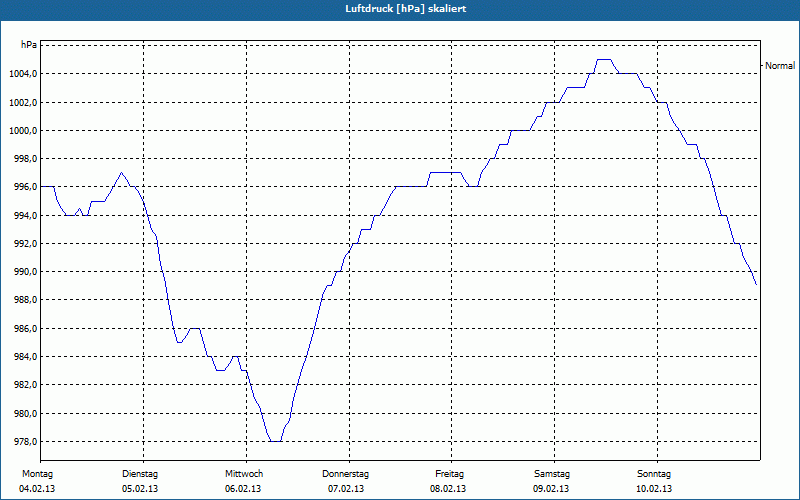Select the 'Mittwoch' day label
The width and height of the screenshot is (800, 500).
point(244,474)
